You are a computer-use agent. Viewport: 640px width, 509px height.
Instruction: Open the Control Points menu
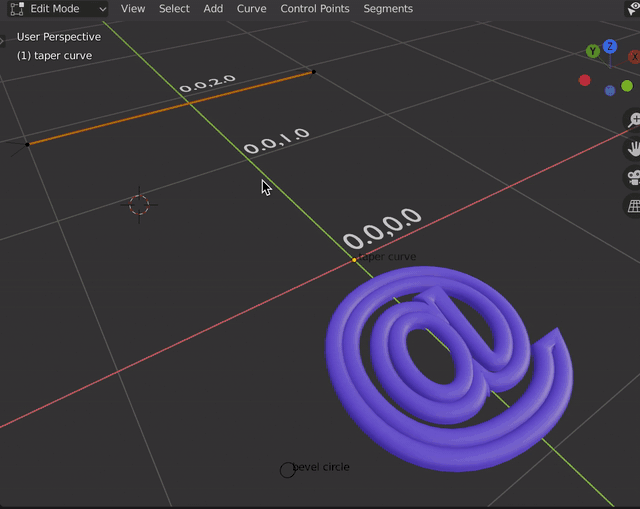315,9
